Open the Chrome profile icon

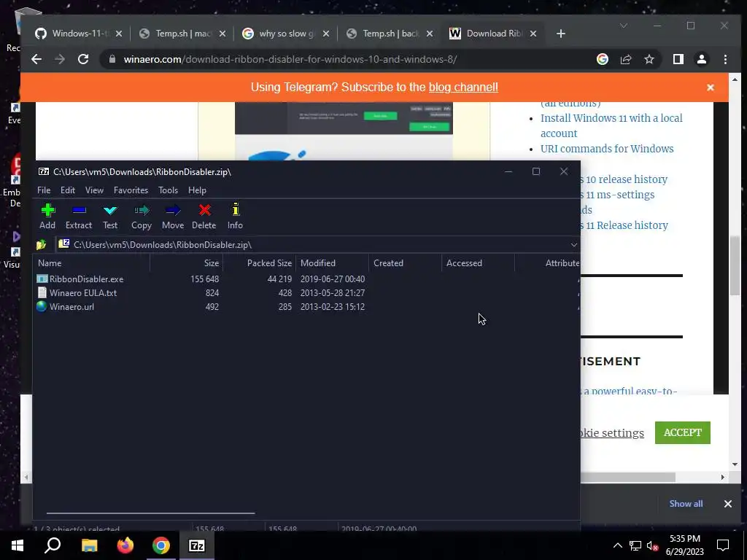[701, 59]
